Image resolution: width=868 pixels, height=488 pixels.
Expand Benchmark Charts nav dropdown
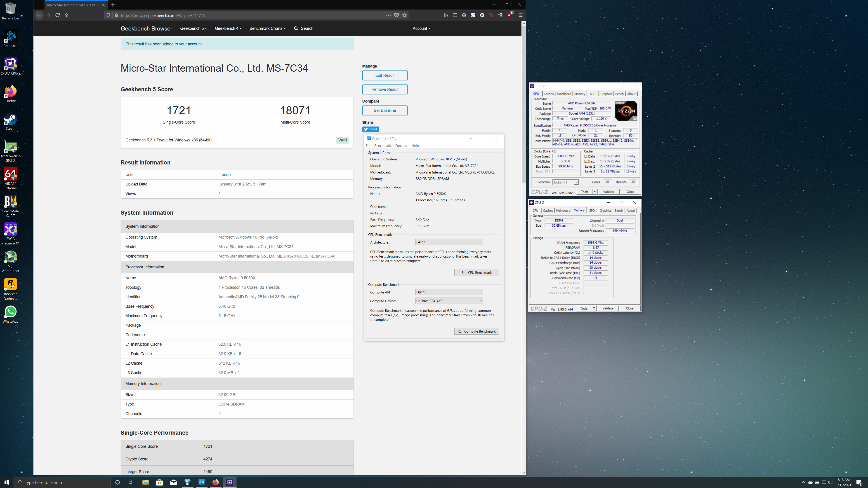pos(268,28)
